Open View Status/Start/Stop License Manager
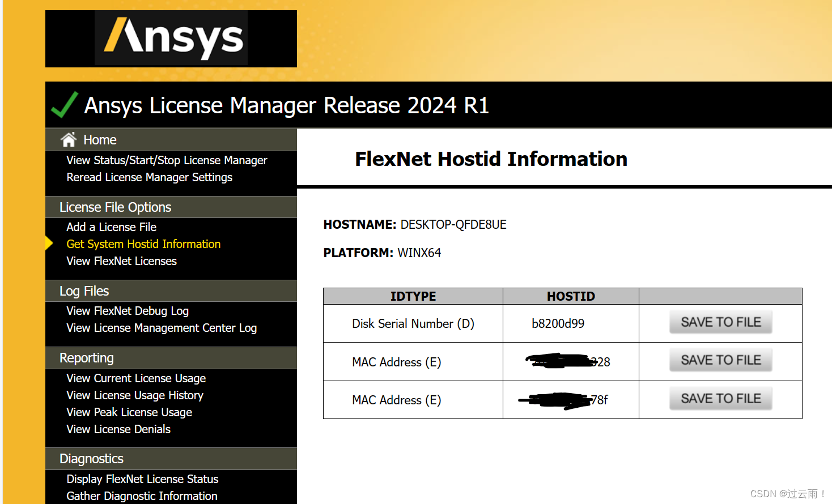Image resolution: width=832 pixels, height=504 pixels. [167, 160]
